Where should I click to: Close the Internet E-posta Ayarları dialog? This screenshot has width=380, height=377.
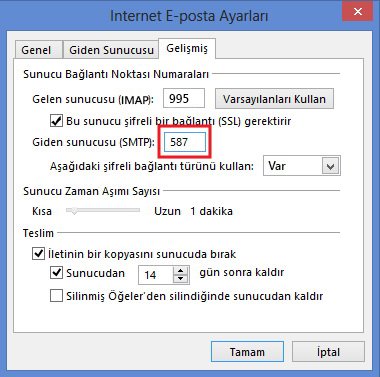coord(357,12)
